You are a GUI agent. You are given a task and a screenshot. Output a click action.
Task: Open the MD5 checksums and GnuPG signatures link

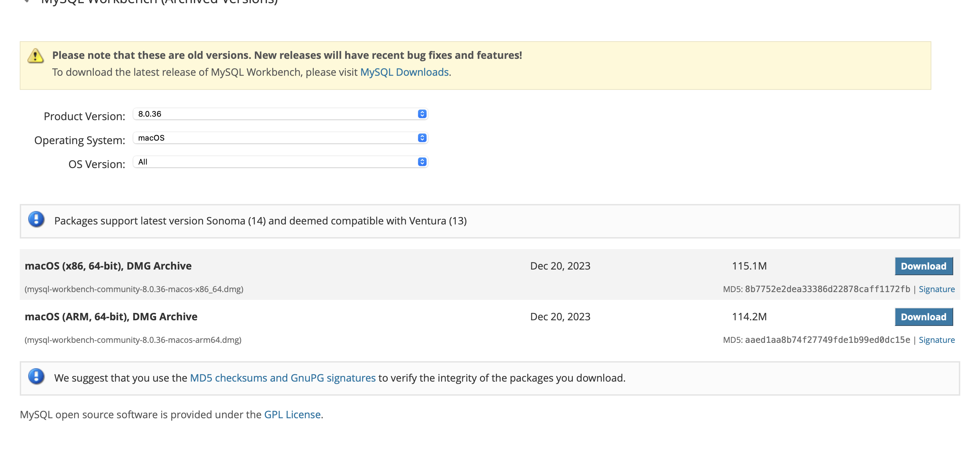(x=282, y=378)
